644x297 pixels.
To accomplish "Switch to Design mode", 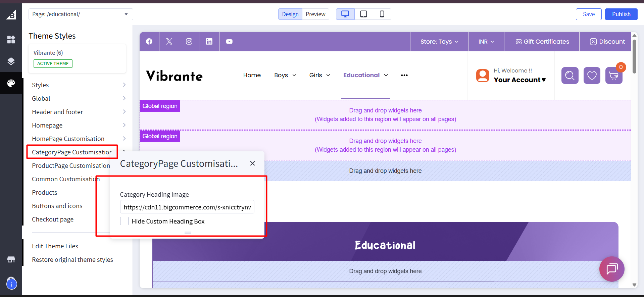I will click(x=290, y=14).
